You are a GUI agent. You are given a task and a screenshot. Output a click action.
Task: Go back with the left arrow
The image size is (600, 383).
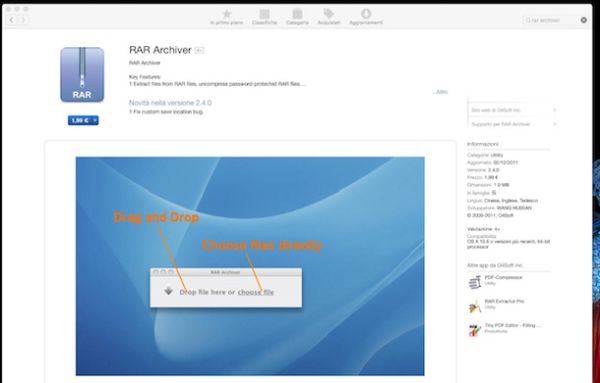pos(11,20)
